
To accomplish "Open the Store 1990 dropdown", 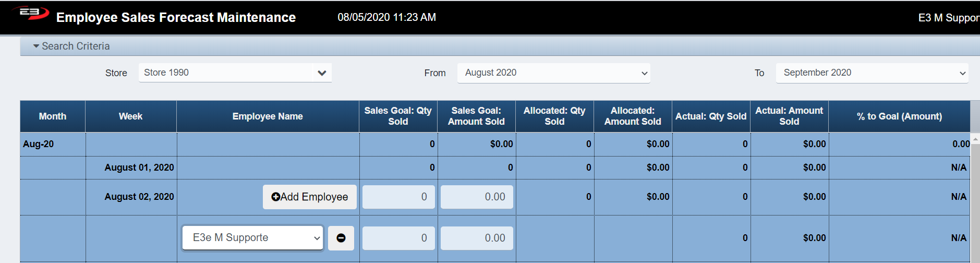I will click(235, 73).
